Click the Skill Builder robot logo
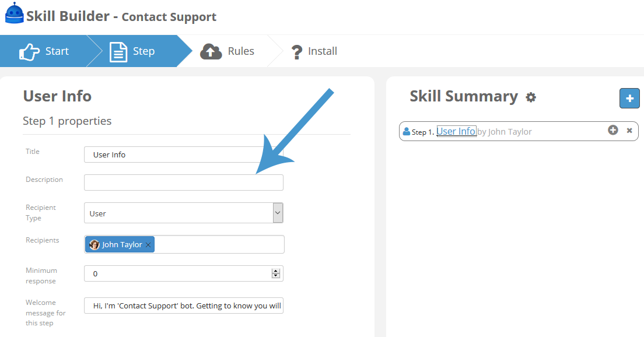Viewport: 644px width, 337px height. tap(14, 13)
